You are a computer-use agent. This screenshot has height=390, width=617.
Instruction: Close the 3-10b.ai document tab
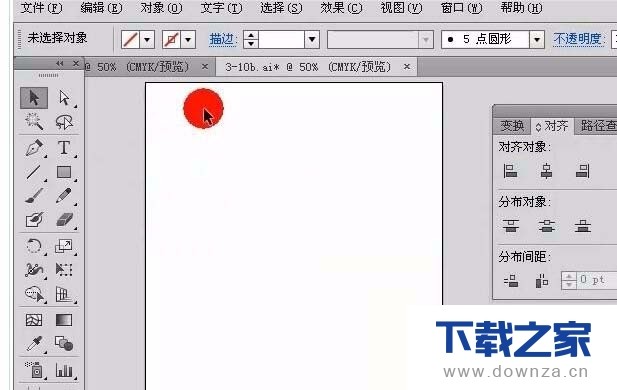coord(407,67)
